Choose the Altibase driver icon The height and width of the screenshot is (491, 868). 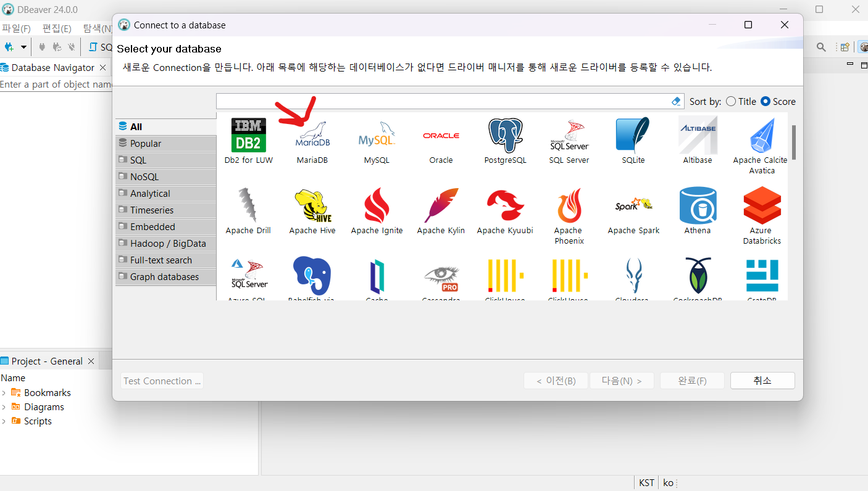(x=698, y=141)
